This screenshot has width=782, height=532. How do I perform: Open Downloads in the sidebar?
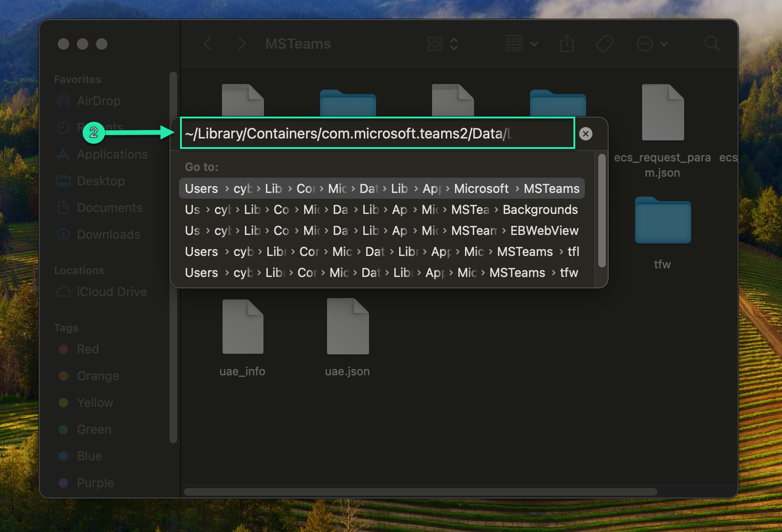coord(99,234)
